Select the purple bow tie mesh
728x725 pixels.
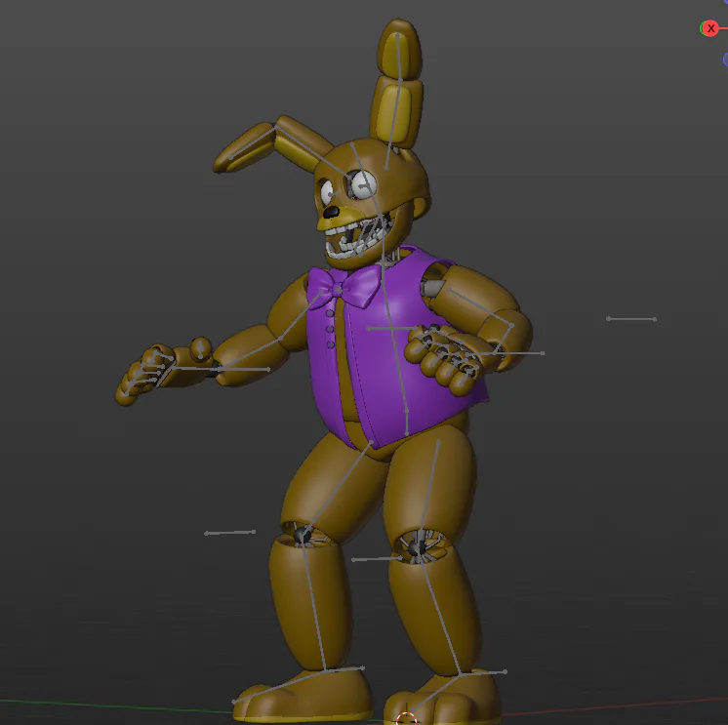pyautogui.click(x=344, y=286)
